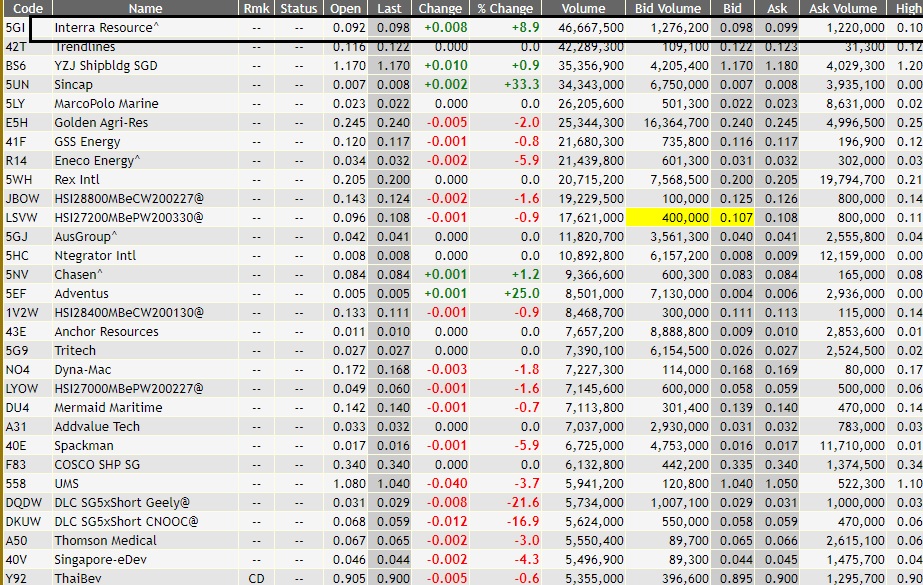The height and width of the screenshot is (585, 923).
Task: Click stock code E5H
Action: [x=16, y=123]
